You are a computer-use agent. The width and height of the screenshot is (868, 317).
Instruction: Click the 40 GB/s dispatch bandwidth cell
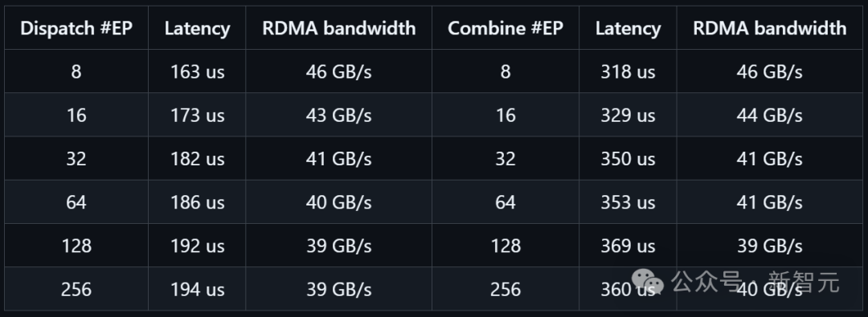point(339,202)
